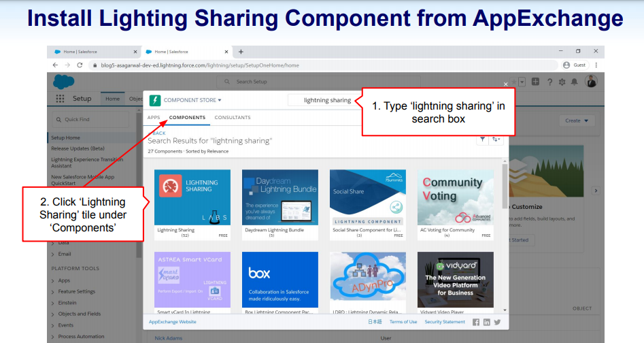Image resolution: width=644 pixels, height=343 pixels.
Task: Open the filter funnel icon
Action: (x=483, y=140)
